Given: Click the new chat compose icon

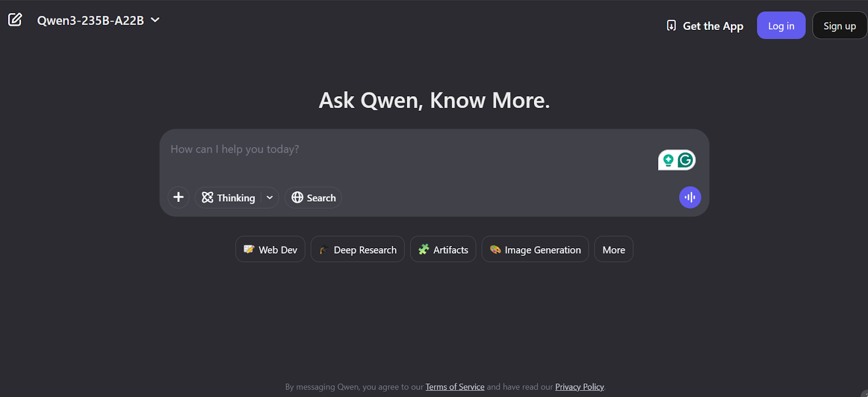Looking at the screenshot, I should (15, 20).
